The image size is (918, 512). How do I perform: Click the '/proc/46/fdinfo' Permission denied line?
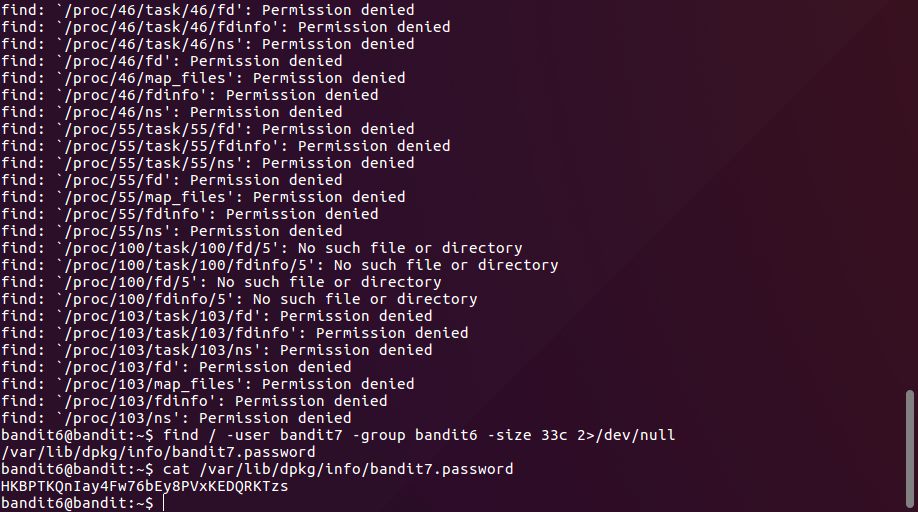pos(189,95)
